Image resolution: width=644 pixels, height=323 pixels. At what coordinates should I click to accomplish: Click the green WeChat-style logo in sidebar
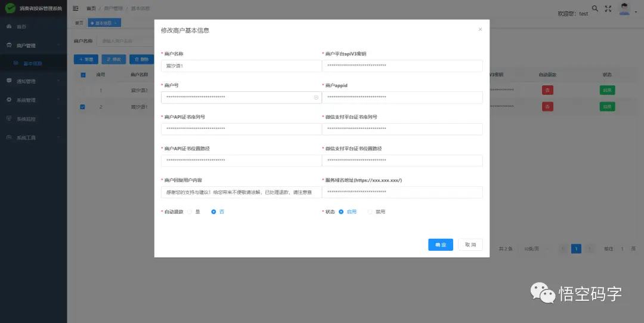[x=10, y=8]
